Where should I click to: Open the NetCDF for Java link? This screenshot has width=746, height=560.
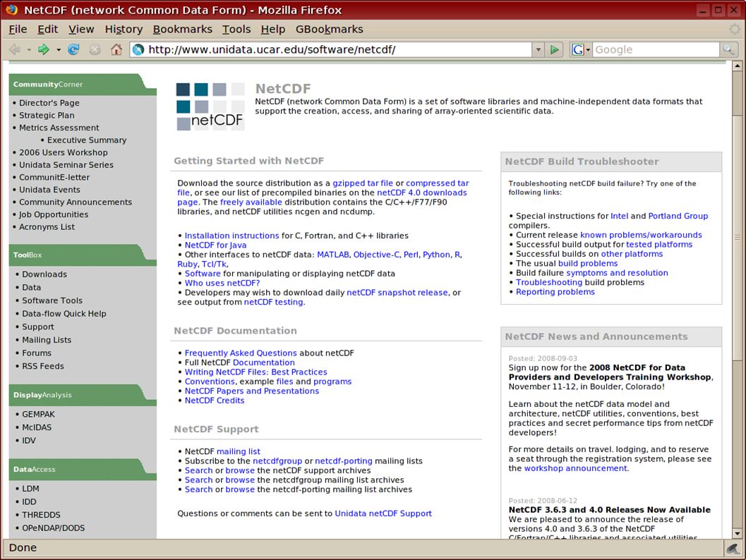(x=215, y=245)
